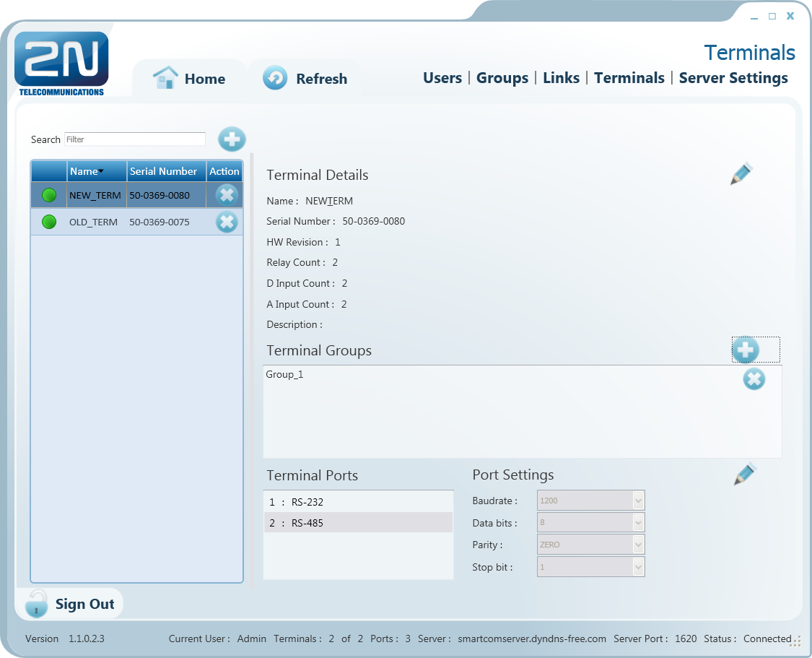
Task: Click the Refresh button label
Action: tap(322, 79)
